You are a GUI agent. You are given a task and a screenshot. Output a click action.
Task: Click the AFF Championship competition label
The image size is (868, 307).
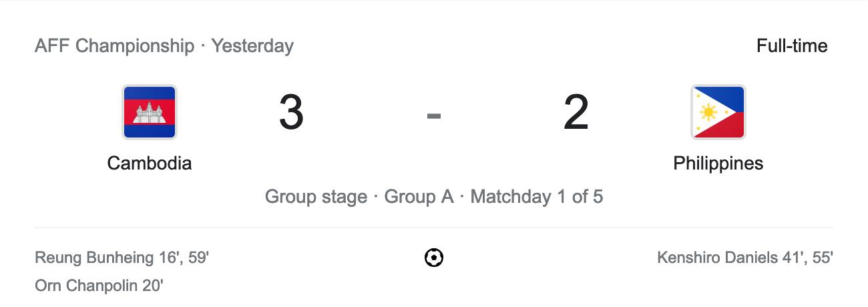tap(114, 46)
